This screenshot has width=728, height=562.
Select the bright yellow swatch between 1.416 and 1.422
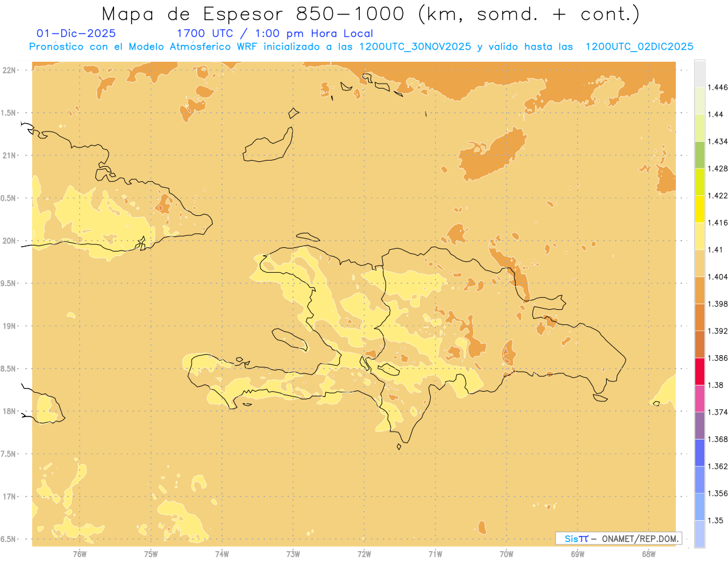click(x=699, y=209)
